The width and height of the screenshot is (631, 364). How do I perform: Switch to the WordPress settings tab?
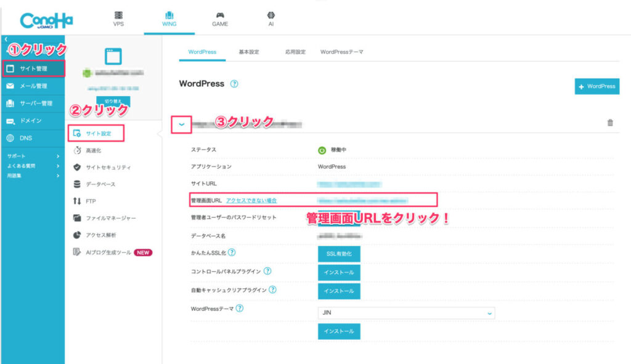202,52
